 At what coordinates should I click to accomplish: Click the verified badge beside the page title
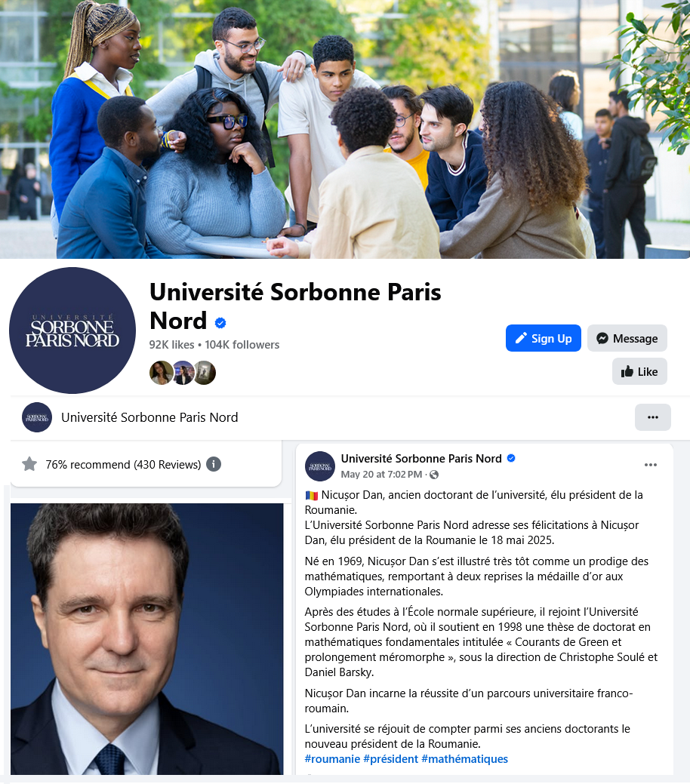(220, 323)
